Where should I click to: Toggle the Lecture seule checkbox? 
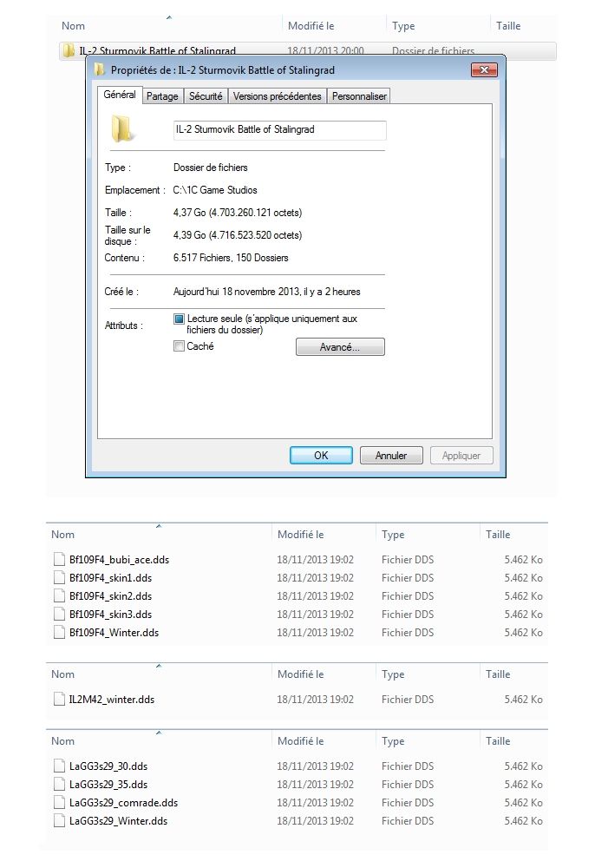[x=180, y=319]
